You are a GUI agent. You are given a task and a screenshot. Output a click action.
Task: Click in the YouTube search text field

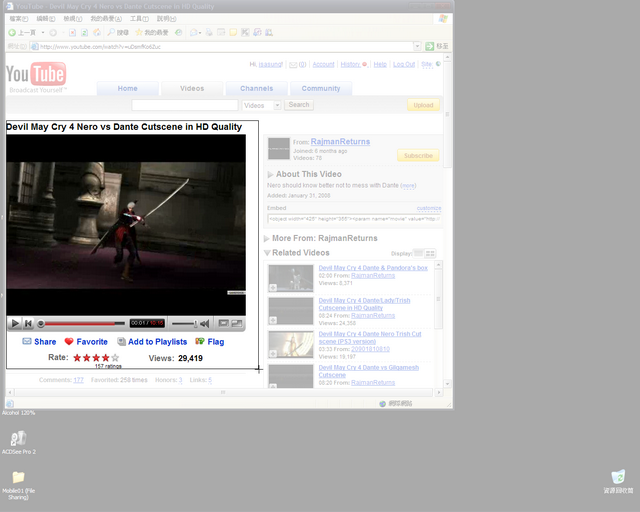tap(184, 105)
